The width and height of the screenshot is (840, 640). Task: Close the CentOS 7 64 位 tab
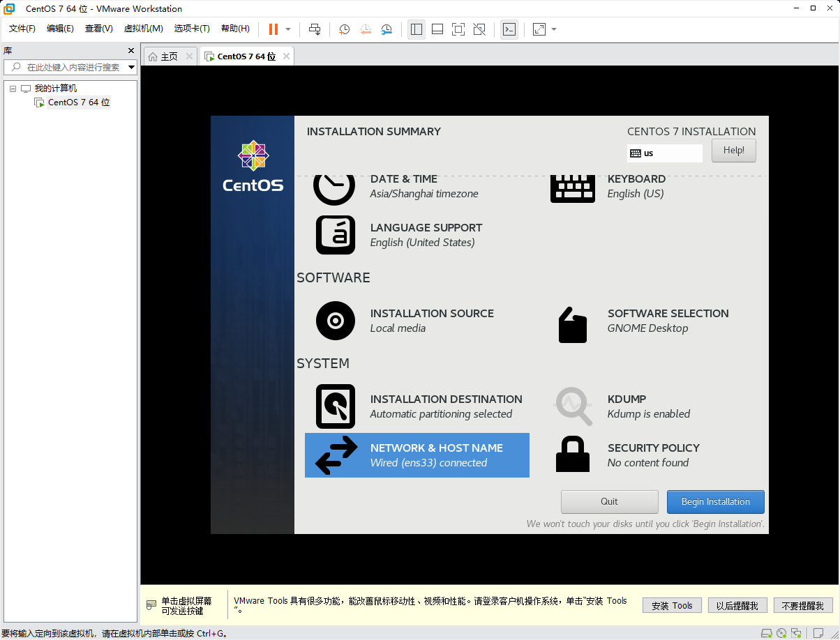pos(286,56)
